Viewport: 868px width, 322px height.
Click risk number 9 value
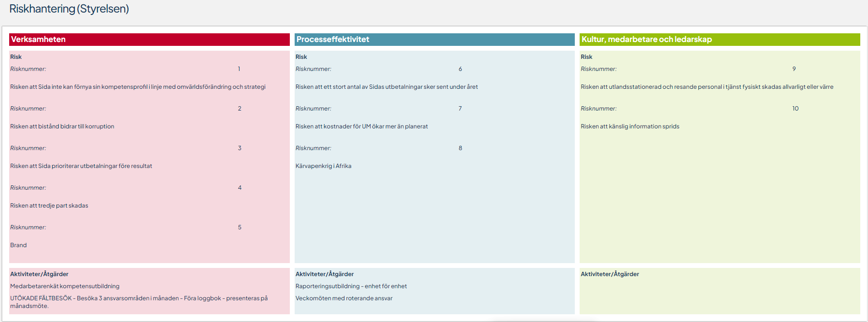click(794, 69)
